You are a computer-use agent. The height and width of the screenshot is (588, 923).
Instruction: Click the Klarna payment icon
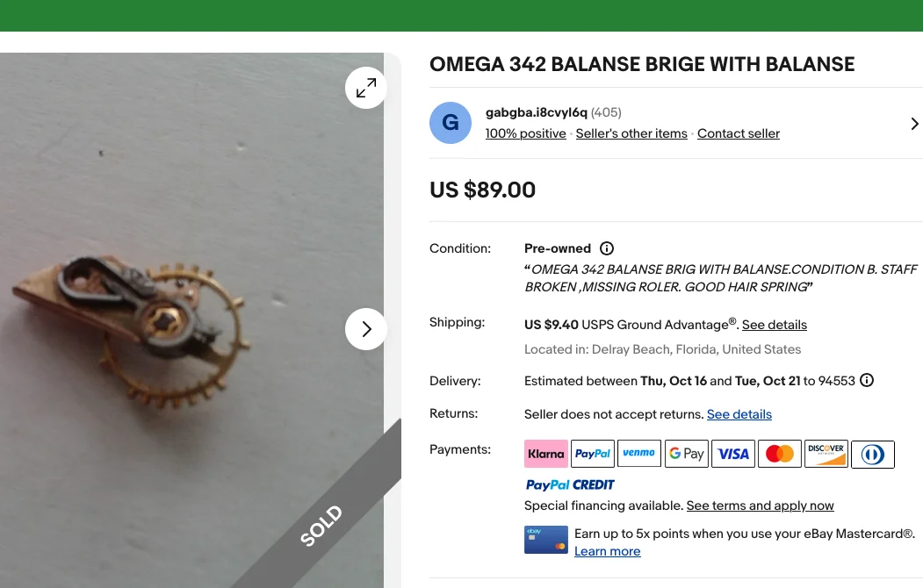(x=546, y=454)
